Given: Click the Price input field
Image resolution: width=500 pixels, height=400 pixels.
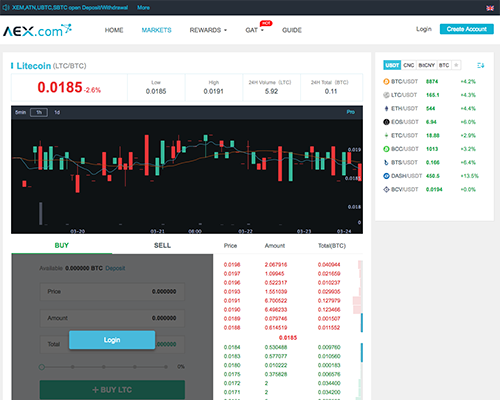Looking at the screenshot, I should 112,292.
